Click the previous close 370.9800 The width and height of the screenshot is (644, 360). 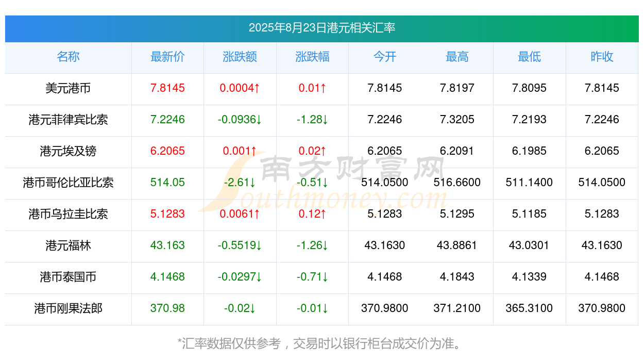(x=602, y=308)
